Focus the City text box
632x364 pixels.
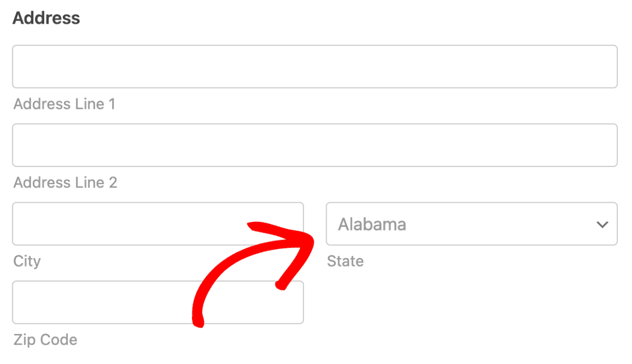[x=158, y=224]
